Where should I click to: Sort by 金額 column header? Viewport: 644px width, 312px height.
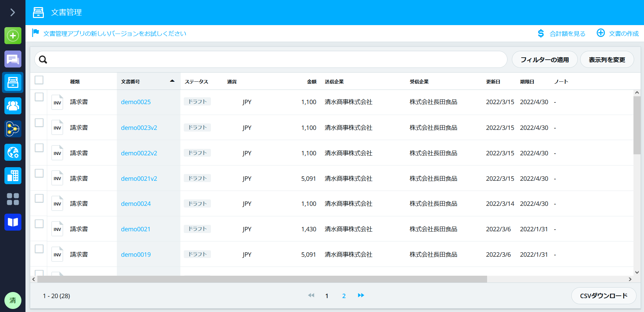click(x=311, y=82)
